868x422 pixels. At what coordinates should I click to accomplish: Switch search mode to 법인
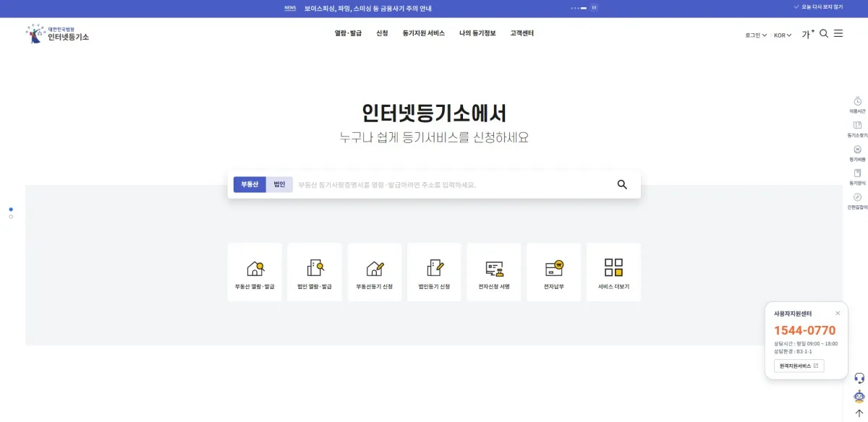(x=279, y=184)
